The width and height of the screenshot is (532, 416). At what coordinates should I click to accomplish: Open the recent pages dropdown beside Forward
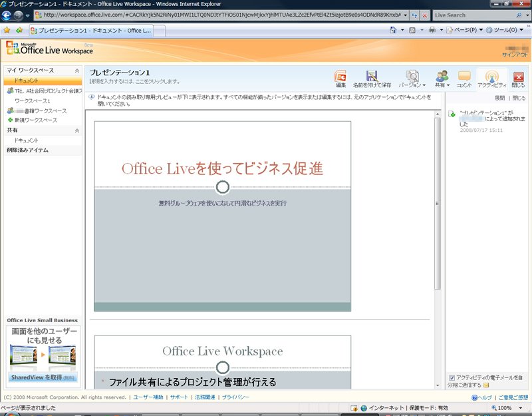(x=27, y=15)
